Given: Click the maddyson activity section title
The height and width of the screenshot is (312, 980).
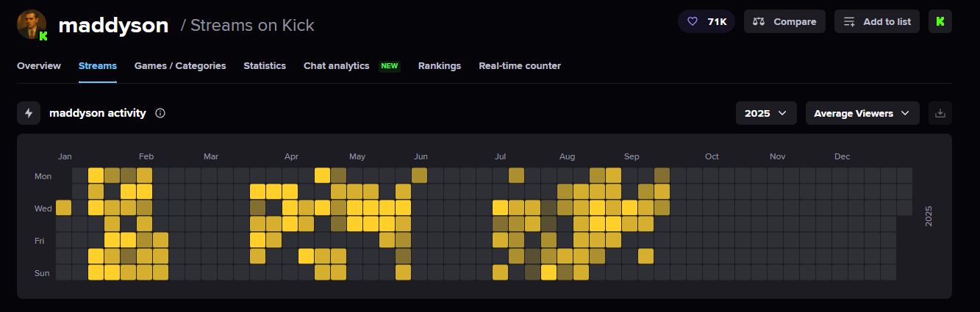Looking at the screenshot, I should pyautogui.click(x=98, y=113).
